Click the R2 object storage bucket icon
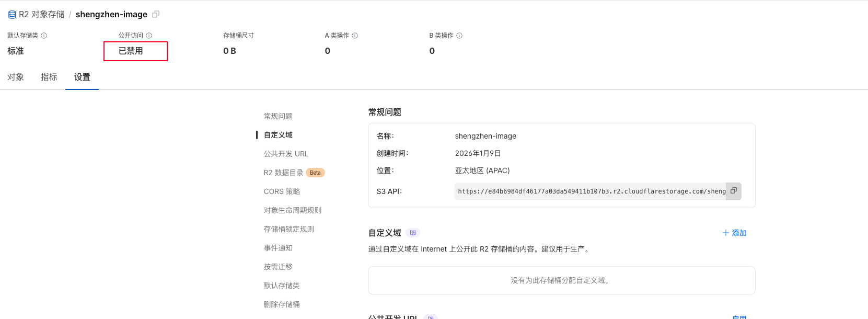 11,15
